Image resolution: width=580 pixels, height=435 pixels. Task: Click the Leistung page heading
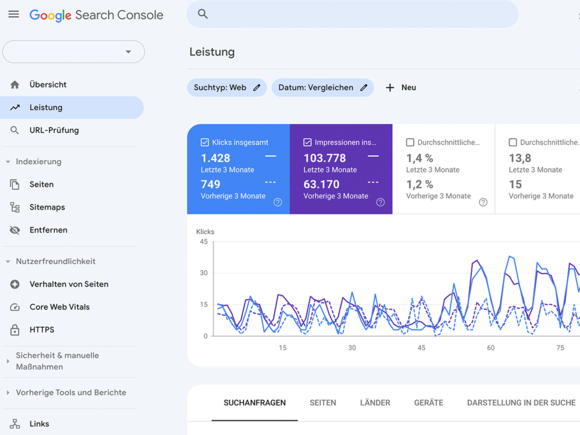(x=212, y=52)
